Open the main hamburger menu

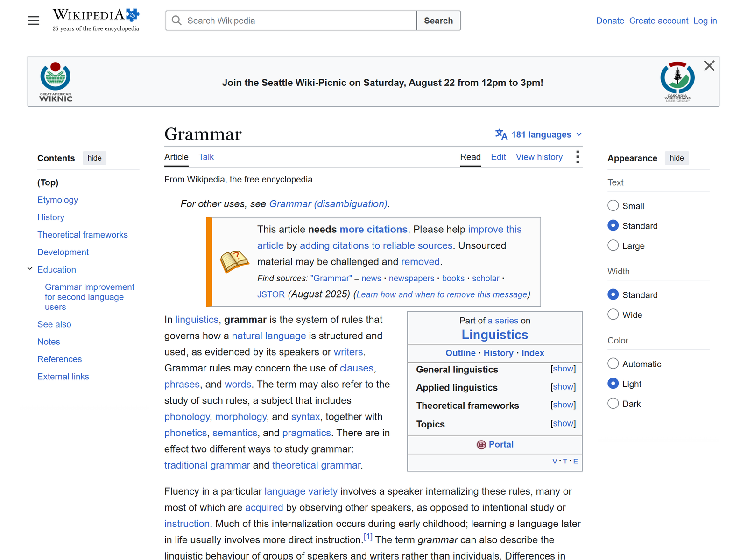tap(34, 21)
